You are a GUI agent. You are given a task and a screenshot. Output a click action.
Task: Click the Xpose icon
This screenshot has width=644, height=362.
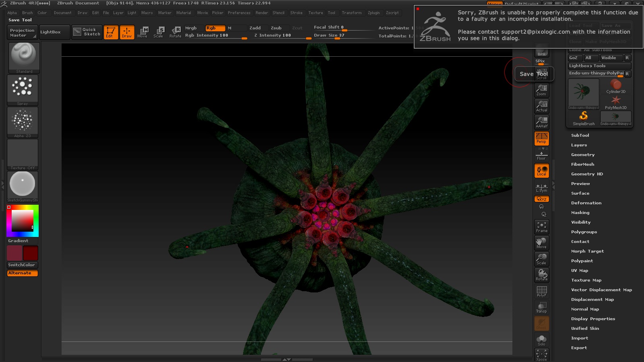[x=542, y=355]
